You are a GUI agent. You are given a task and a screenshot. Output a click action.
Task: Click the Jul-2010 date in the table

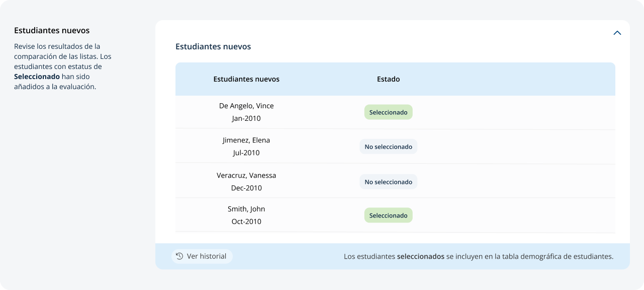(246, 153)
